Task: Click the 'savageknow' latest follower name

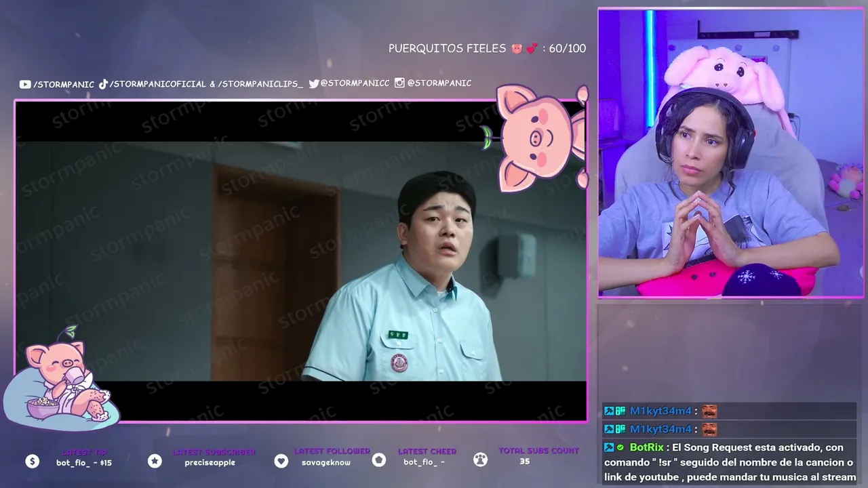Action: tap(326, 462)
